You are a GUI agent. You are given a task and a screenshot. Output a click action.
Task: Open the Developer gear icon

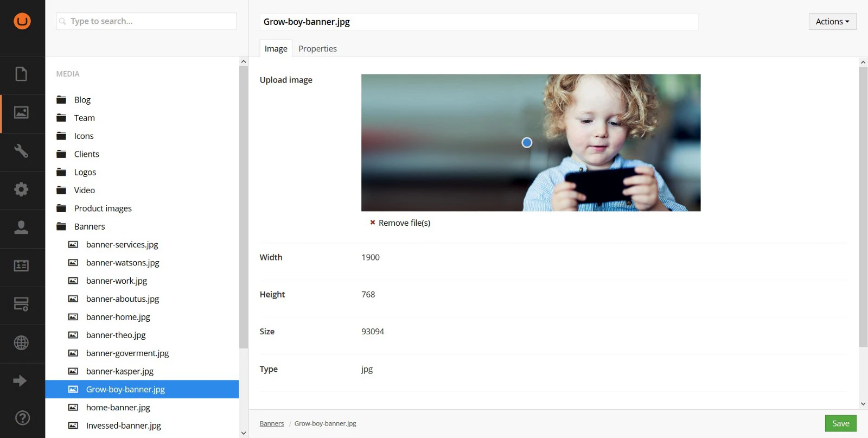[x=21, y=189]
